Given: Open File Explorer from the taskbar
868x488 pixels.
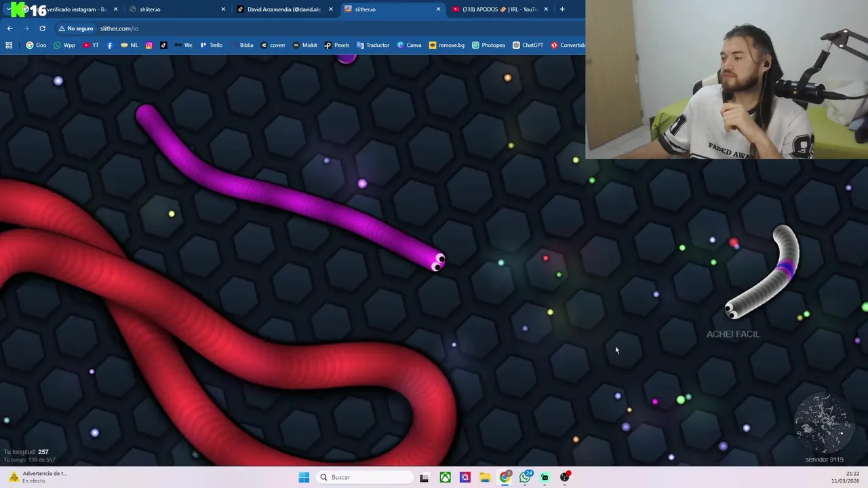Looking at the screenshot, I should click(485, 477).
